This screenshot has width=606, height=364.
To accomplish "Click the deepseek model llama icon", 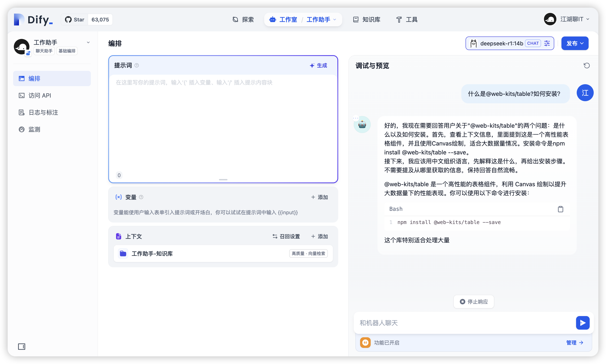I will [x=473, y=43].
